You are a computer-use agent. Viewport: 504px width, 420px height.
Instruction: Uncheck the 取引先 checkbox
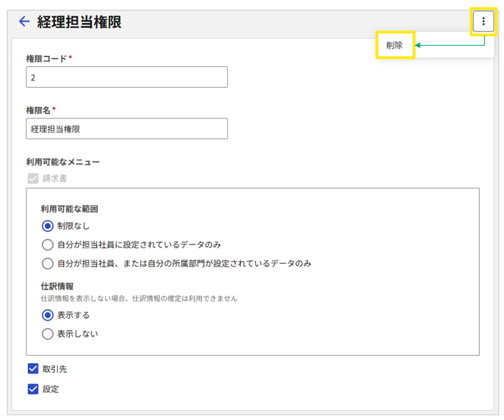coord(33,369)
